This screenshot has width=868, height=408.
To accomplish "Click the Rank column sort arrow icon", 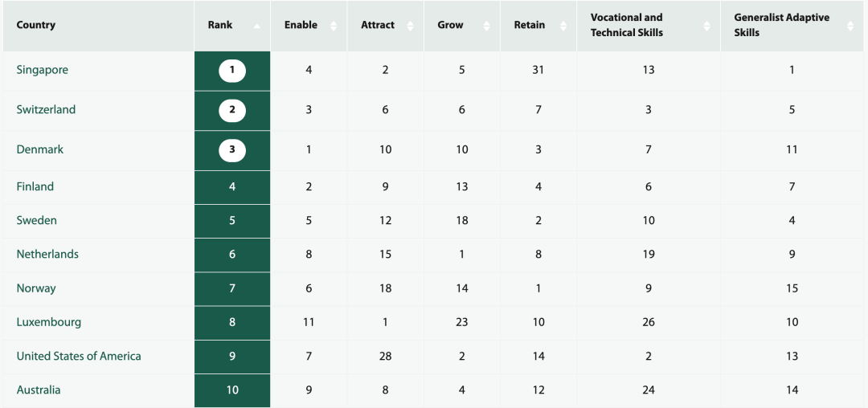I will 257,26.
